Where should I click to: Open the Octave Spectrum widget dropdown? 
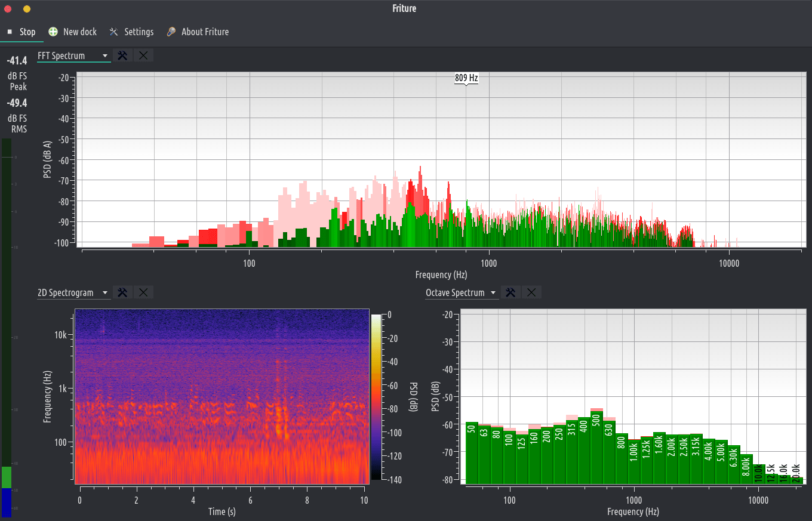coord(462,292)
